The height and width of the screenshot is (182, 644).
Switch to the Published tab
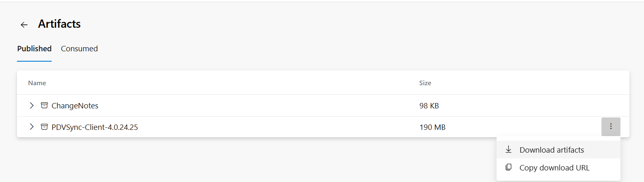tap(34, 49)
